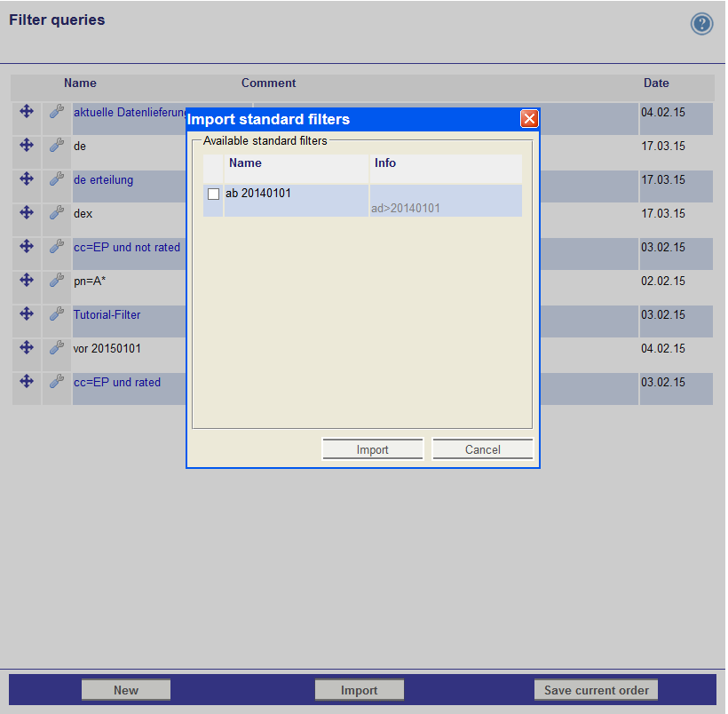Click Import button in bottom bar
This screenshot has width=728, height=714.
(360, 690)
